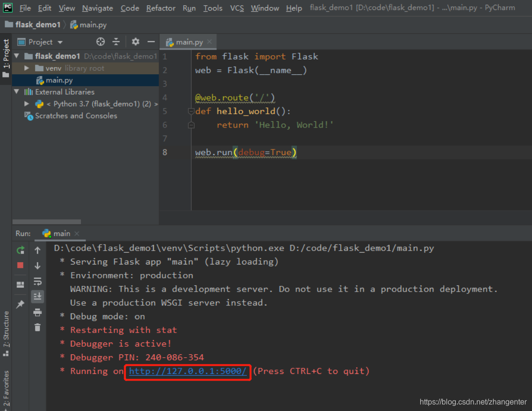Screen dimensions: 532x411
Task: Open the Edit menu
Action: (44, 8)
